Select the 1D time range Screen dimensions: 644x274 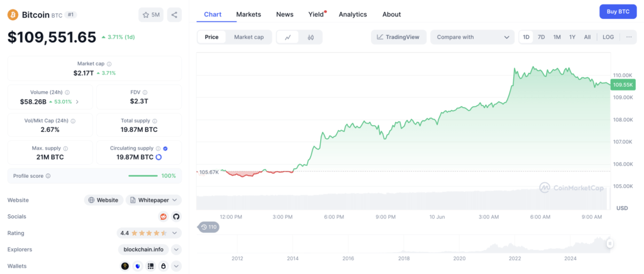coord(526,37)
